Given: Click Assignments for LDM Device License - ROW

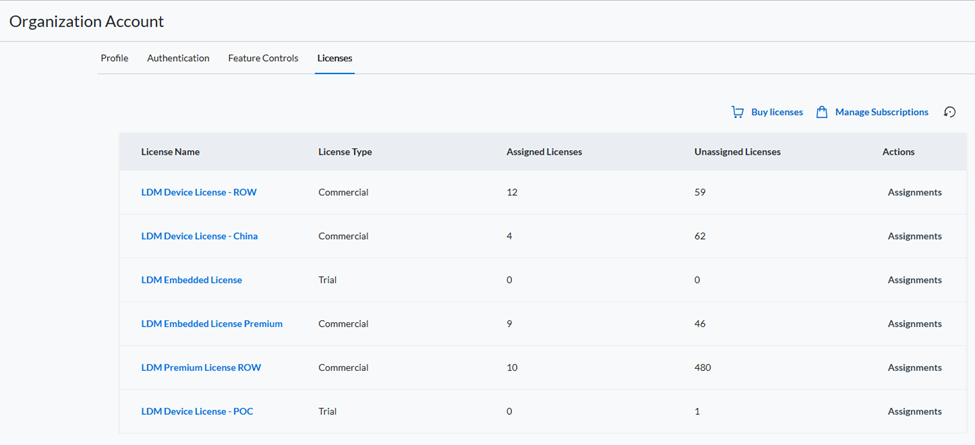Looking at the screenshot, I should [915, 193].
